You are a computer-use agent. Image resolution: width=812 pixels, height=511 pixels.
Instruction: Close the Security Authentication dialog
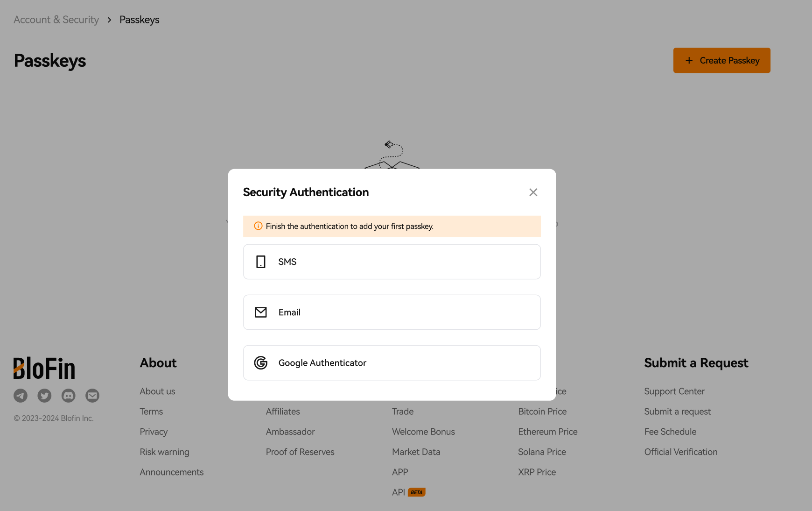coord(533,192)
